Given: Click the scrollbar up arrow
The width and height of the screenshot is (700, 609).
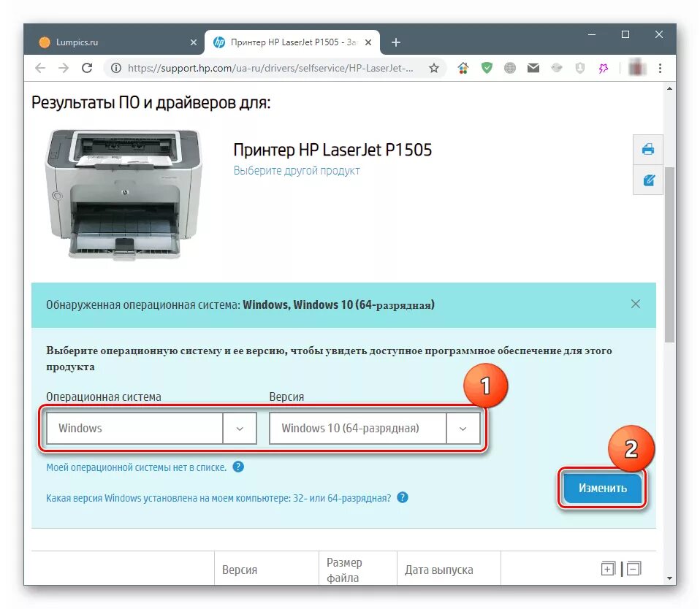Looking at the screenshot, I should [669, 88].
